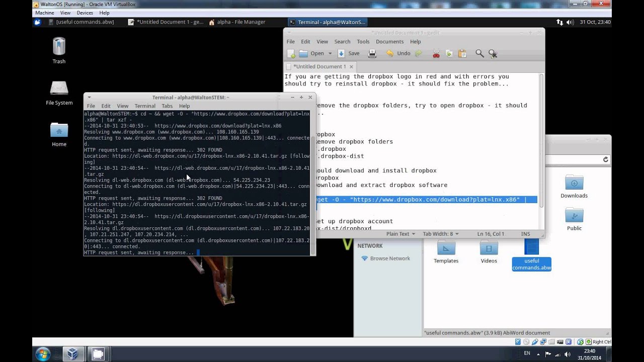Click the Redo arrow in gedit toolbar
This screenshot has width=644, height=362.
419,53
